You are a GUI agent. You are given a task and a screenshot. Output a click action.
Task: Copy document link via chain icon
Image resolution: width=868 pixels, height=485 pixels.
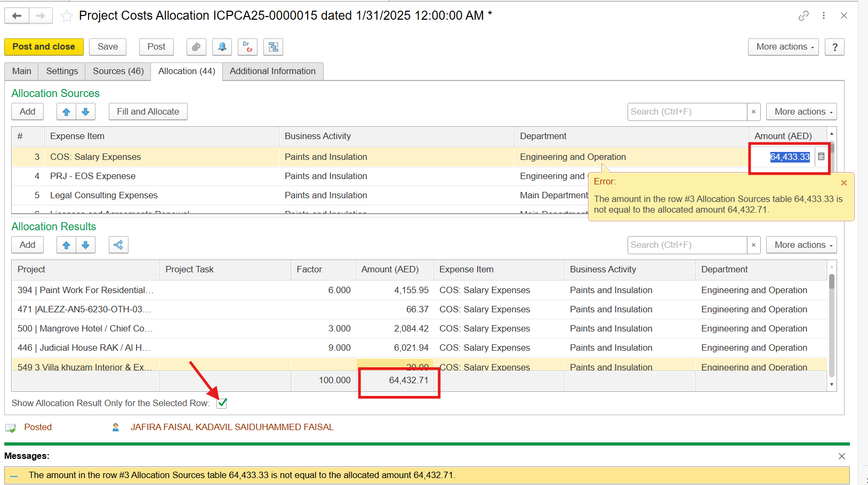tap(803, 16)
